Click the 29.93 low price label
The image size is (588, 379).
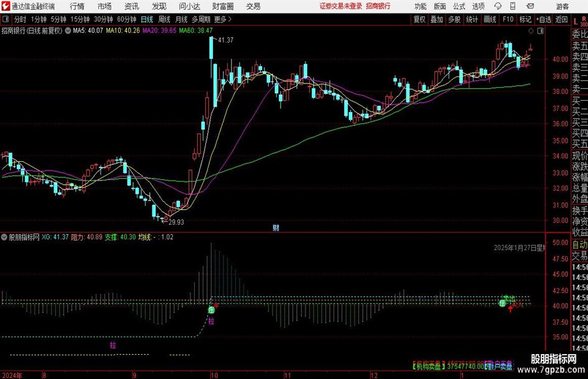(x=176, y=222)
